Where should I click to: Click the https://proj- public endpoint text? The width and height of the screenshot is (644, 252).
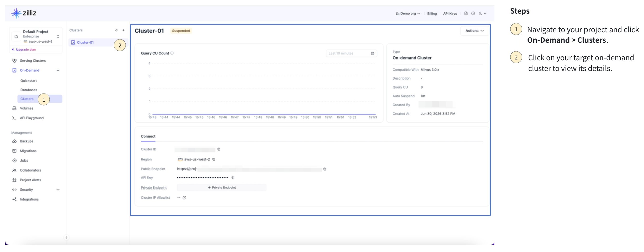click(187, 169)
